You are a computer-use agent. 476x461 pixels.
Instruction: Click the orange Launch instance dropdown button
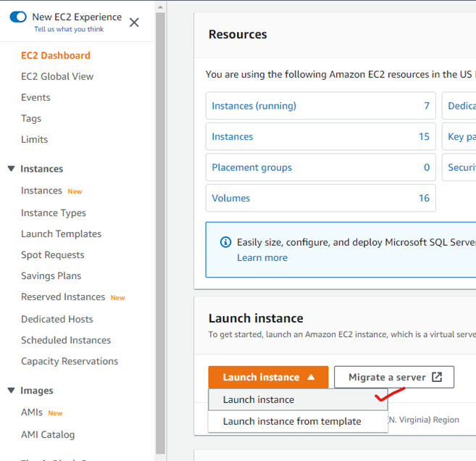click(268, 377)
